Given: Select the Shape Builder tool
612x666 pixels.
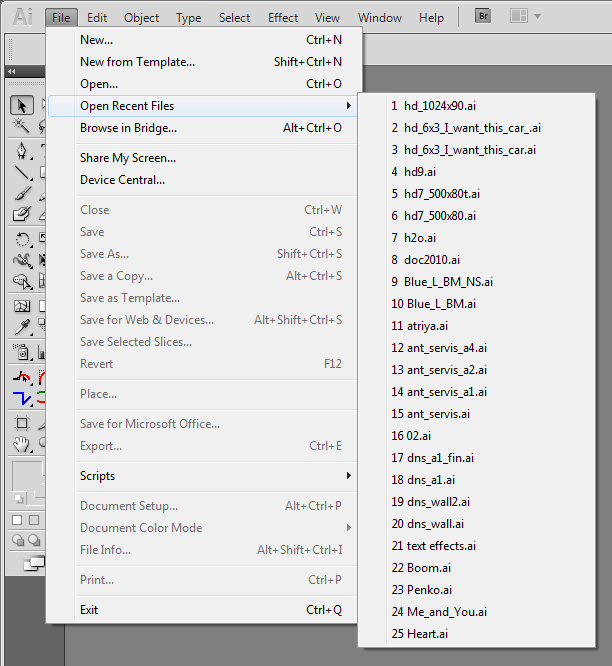Looking at the screenshot, I should [22, 281].
